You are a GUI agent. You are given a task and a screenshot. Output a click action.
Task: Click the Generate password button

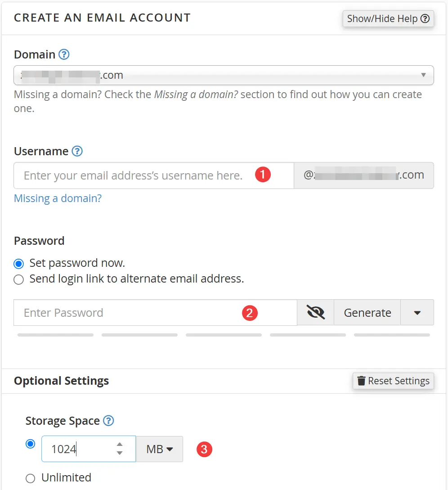(x=367, y=313)
